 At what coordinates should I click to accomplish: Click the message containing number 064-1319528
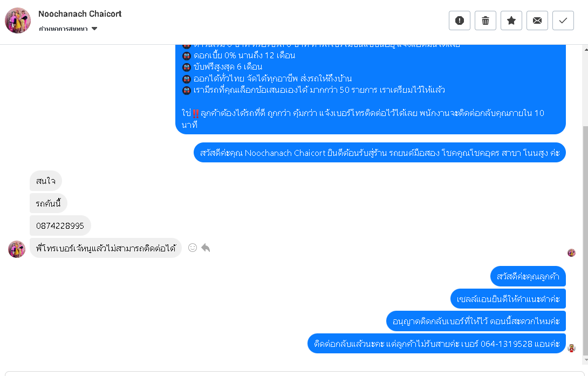436,344
